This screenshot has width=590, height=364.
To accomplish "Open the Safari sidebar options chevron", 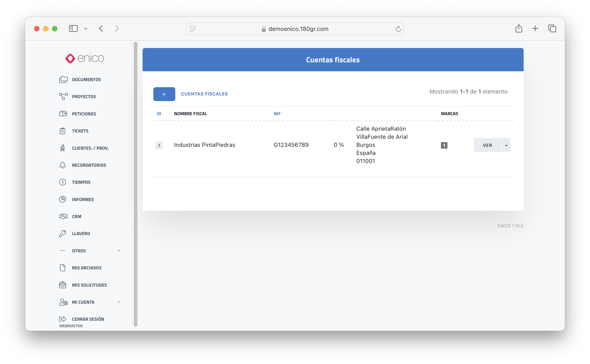I will point(86,29).
